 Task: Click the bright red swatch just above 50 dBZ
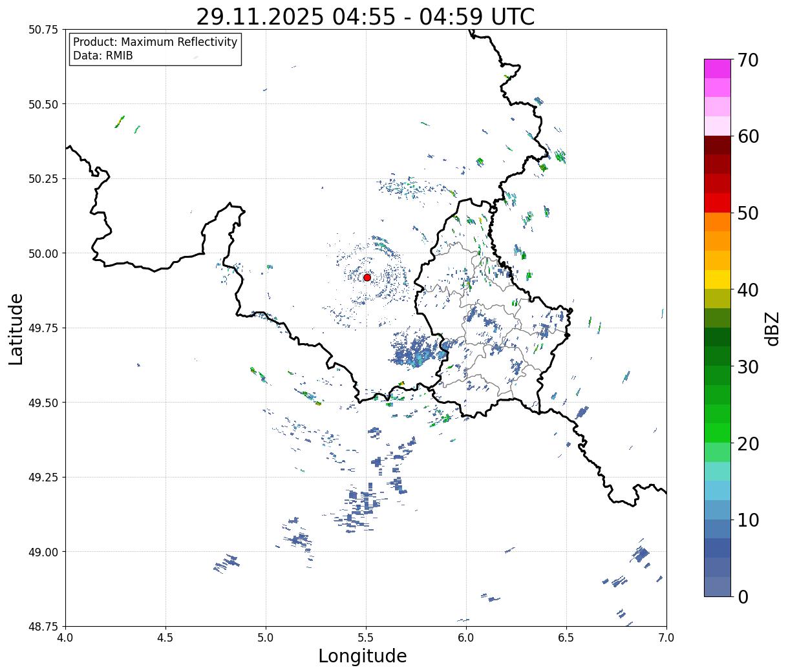coord(718,203)
